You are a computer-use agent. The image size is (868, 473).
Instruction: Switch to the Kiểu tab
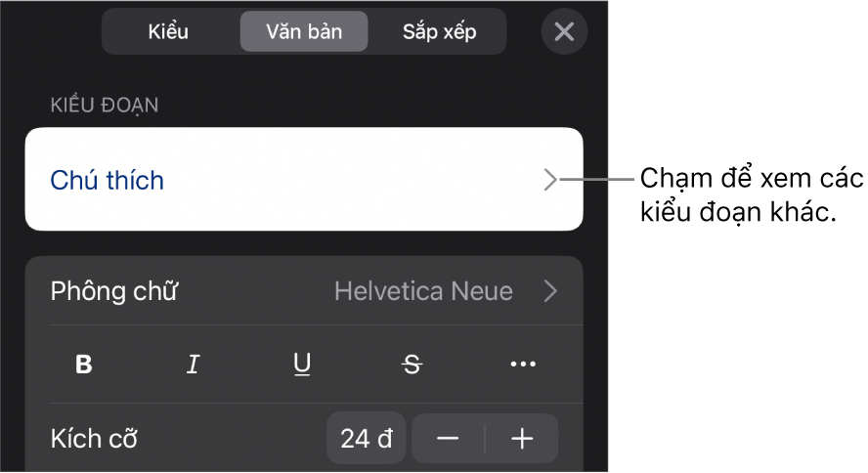(168, 31)
